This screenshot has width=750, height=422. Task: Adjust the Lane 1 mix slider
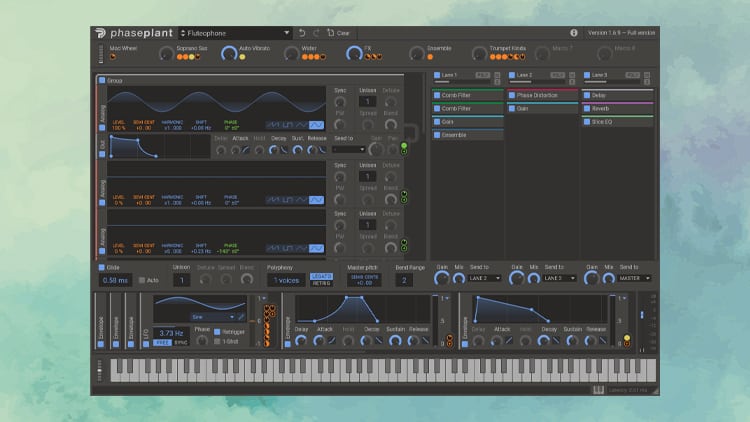[x=463, y=82]
